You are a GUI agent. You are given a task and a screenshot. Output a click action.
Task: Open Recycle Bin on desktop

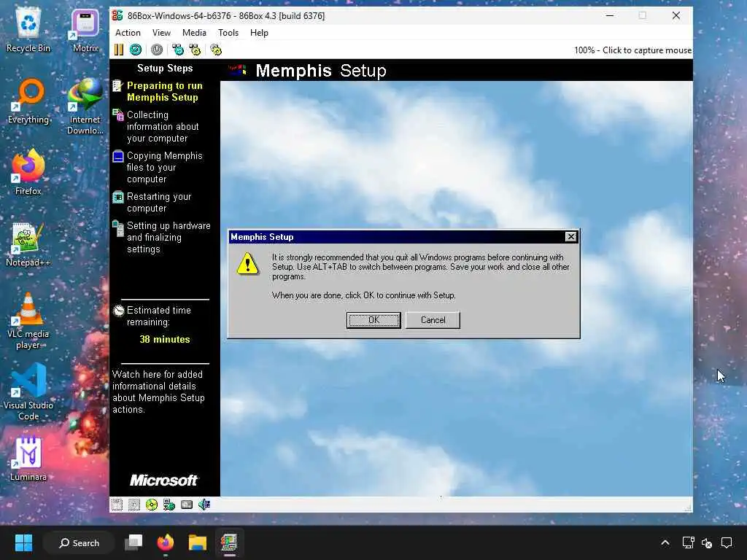[x=28, y=31]
